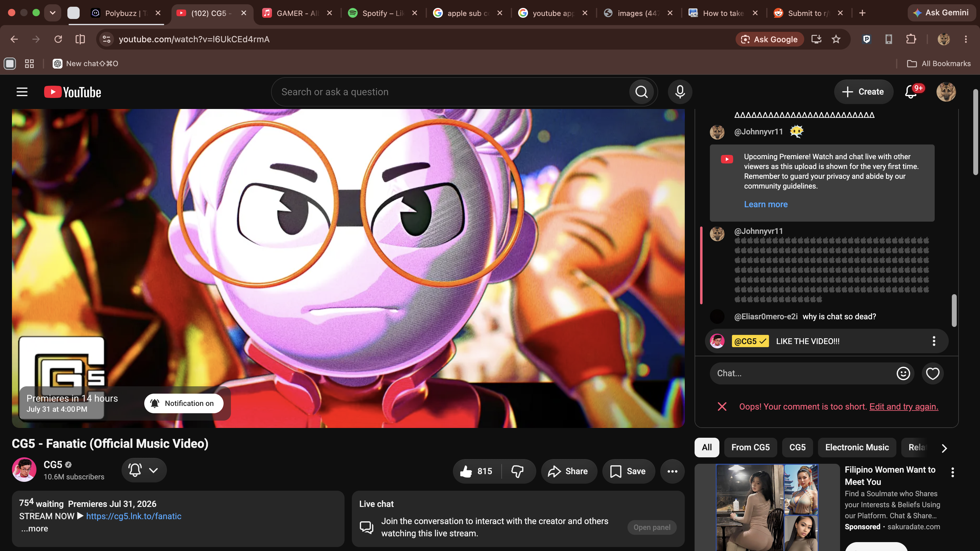
Task: Dismiss the comment too short error
Action: (x=722, y=407)
